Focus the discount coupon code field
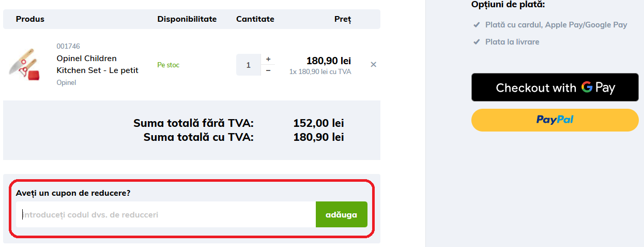This screenshot has height=247, width=644. point(165,214)
